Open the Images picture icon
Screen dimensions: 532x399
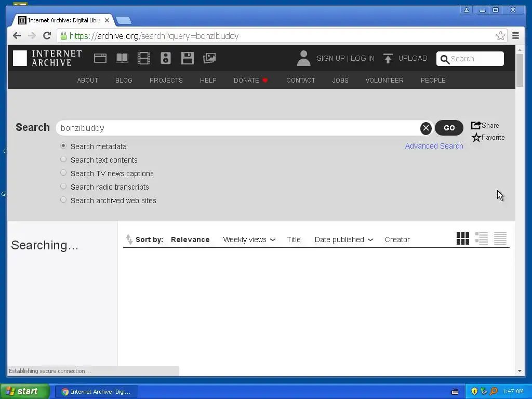click(209, 58)
